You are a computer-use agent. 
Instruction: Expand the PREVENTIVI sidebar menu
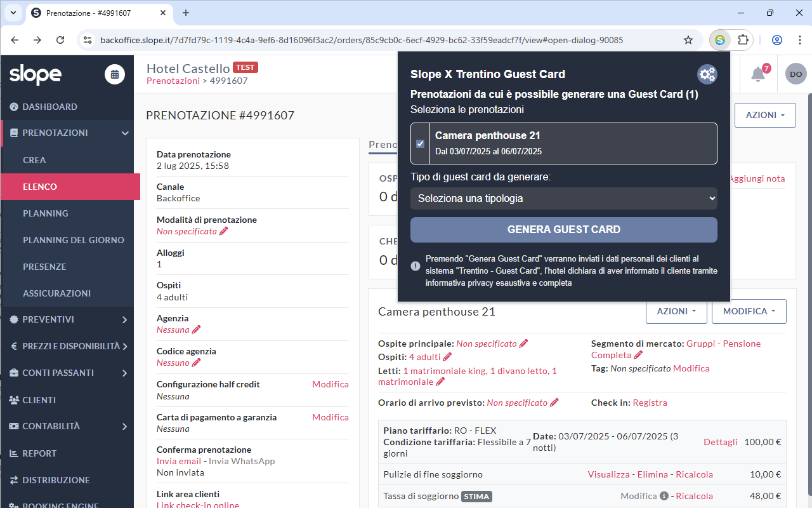pos(70,319)
